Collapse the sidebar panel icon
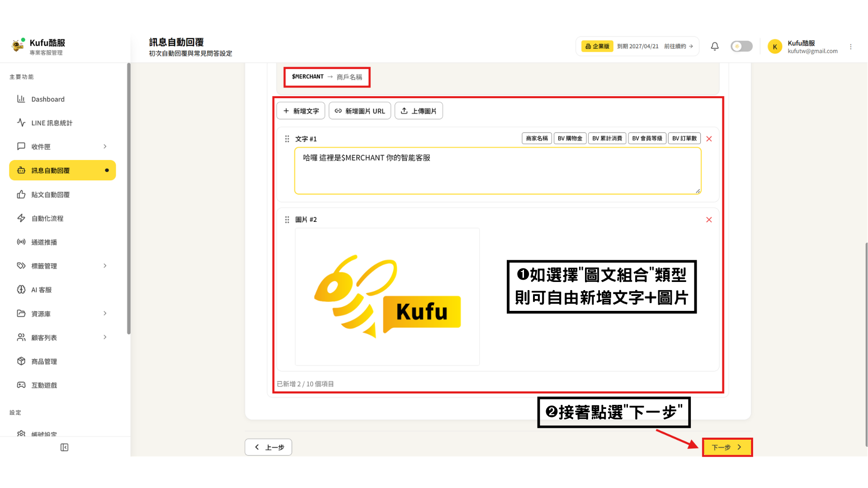 pos(64,447)
